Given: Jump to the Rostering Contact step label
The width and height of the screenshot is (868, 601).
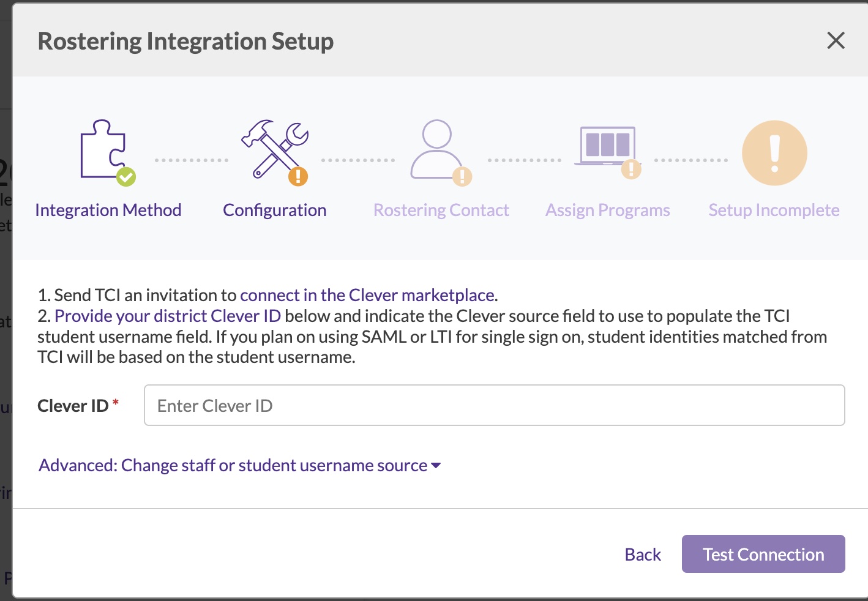Looking at the screenshot, I should [x=441, y=210].
